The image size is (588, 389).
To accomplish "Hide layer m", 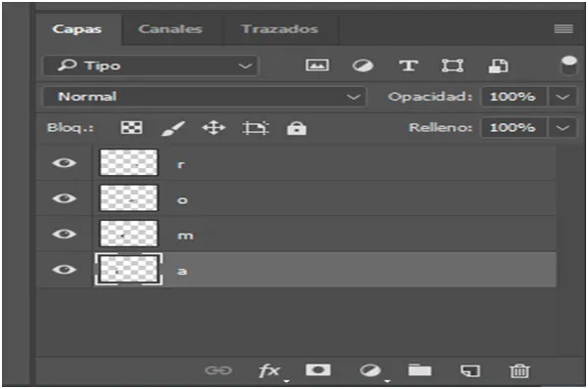I will 65,234.
